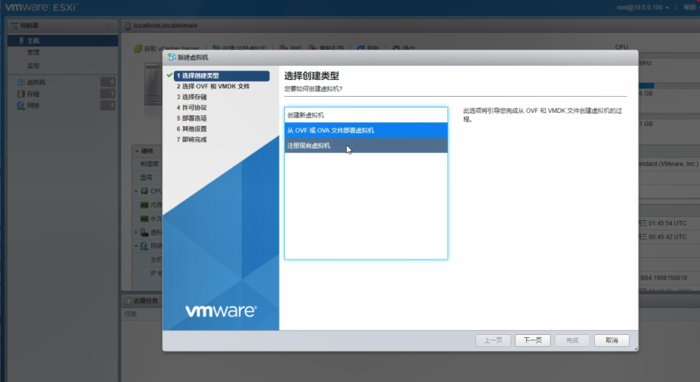Click the network globe icon in hardware panel
This screenshot has height=382, width=700.
(x=145, y=246)
